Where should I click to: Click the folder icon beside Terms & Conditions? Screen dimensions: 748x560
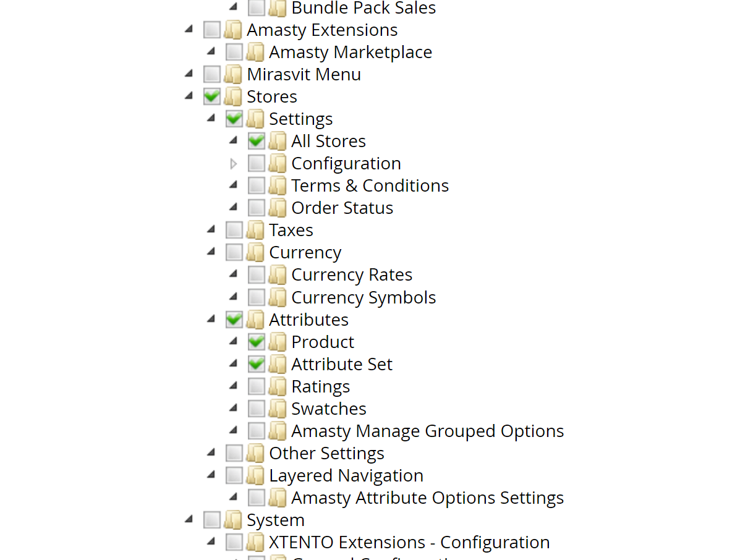pos(278,185)
